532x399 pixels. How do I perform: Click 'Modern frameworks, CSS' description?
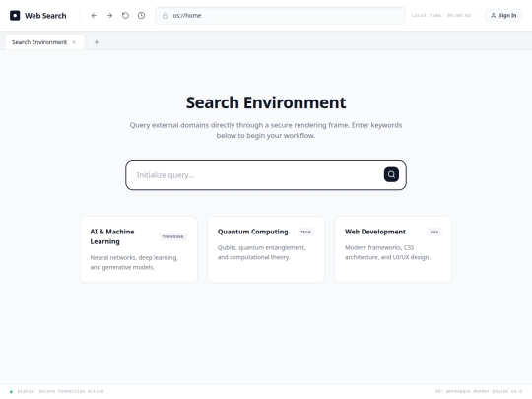click(387, 252)
